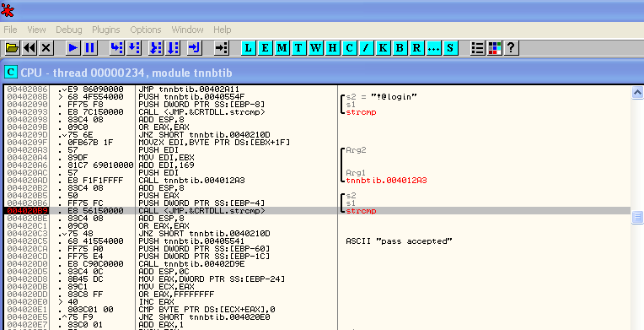Click Execute till return icon
The width and height of the screenshot is (644, 330).
pyautogui.click(x=194, y=48)
